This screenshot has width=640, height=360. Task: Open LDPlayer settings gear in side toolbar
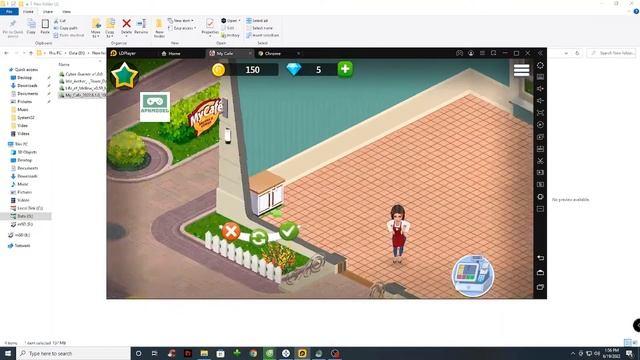[x=540, y=65]
